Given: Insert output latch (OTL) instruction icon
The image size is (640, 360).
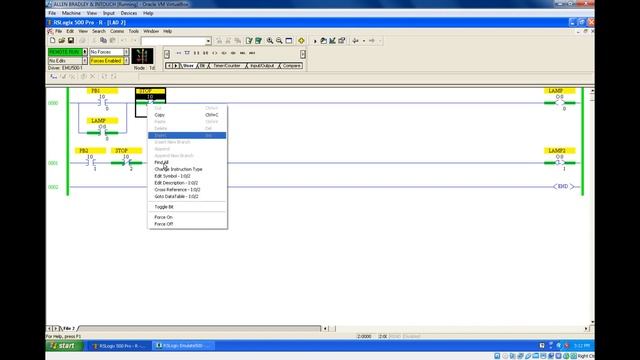Looking at the screenshot, I should tap(224, 53).
